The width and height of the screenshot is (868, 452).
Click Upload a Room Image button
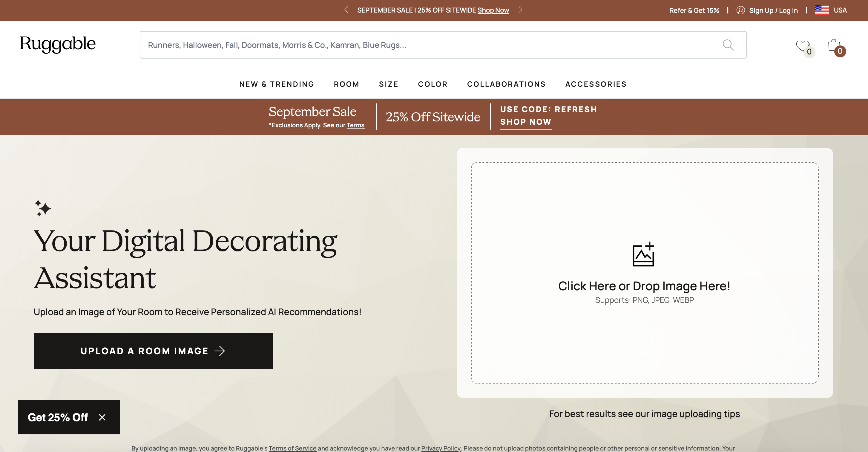(153, 351)
